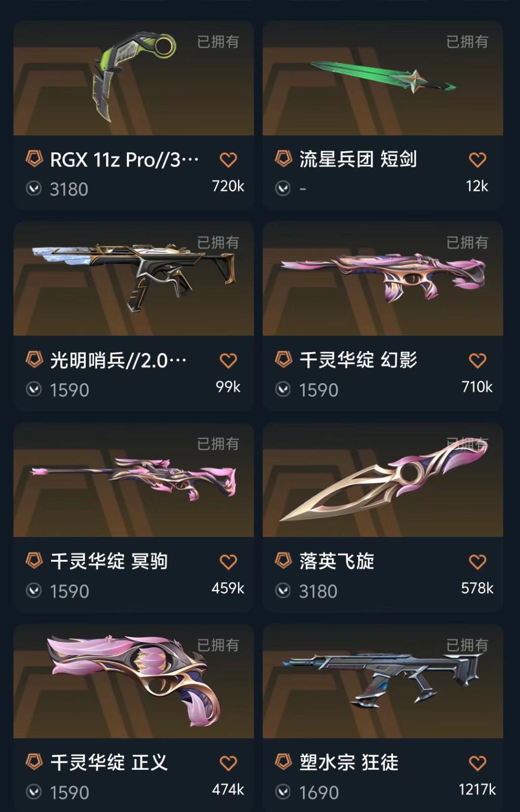Open the RGX 11z Pro karambit thumbnail

134,78
